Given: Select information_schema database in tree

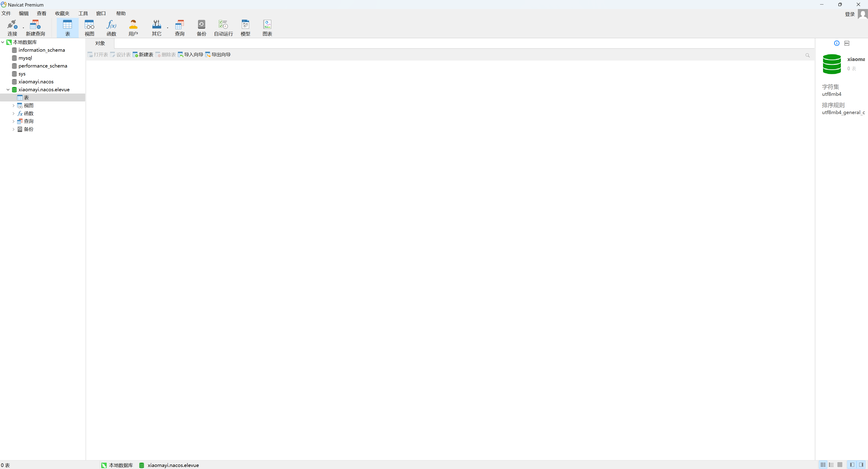Looking at the screenshot, I should coord(42,50).
